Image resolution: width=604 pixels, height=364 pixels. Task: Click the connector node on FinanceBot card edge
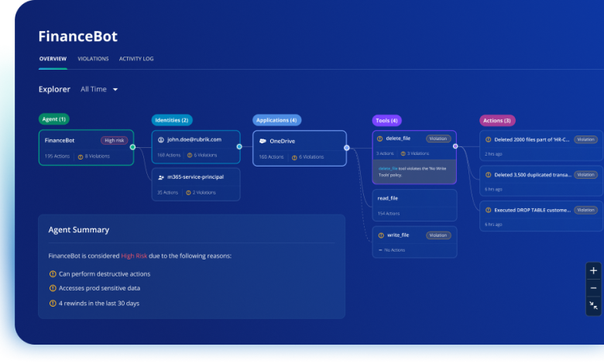[132, 147]
